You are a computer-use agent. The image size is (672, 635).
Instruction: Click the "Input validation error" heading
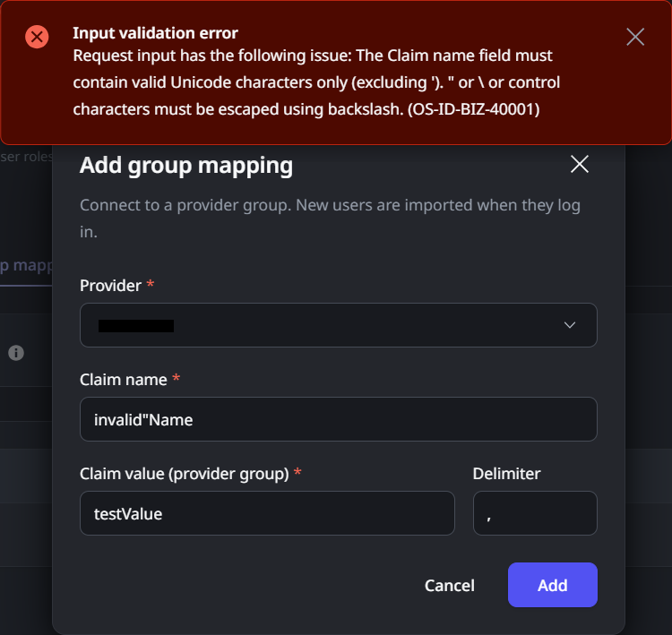click(x=155, y=33)
